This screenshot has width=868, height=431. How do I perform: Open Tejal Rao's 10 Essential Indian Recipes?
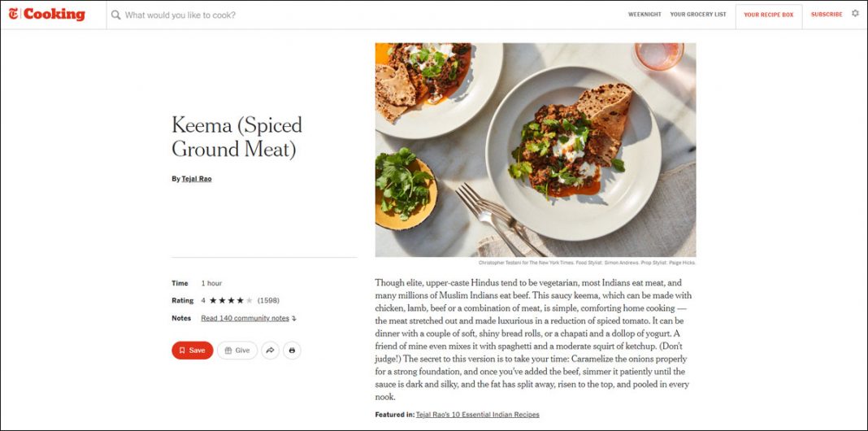pos(477,415)
